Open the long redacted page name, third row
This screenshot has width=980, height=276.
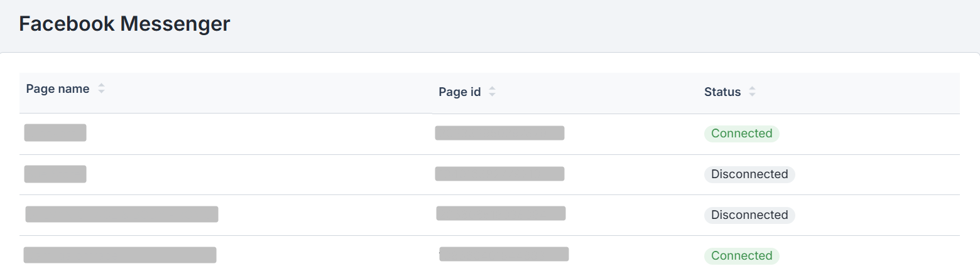(122, 214)
